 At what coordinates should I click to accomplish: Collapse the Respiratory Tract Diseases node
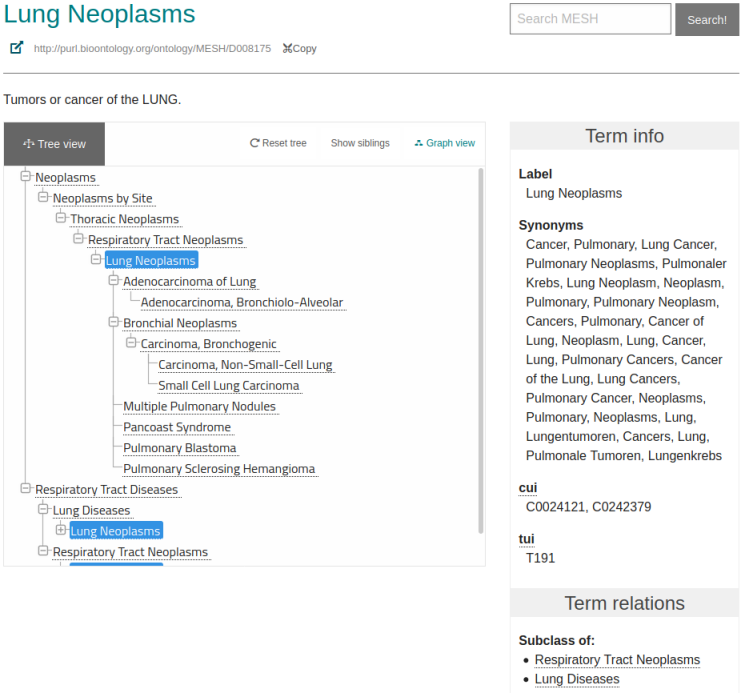[x=26, y=489]
